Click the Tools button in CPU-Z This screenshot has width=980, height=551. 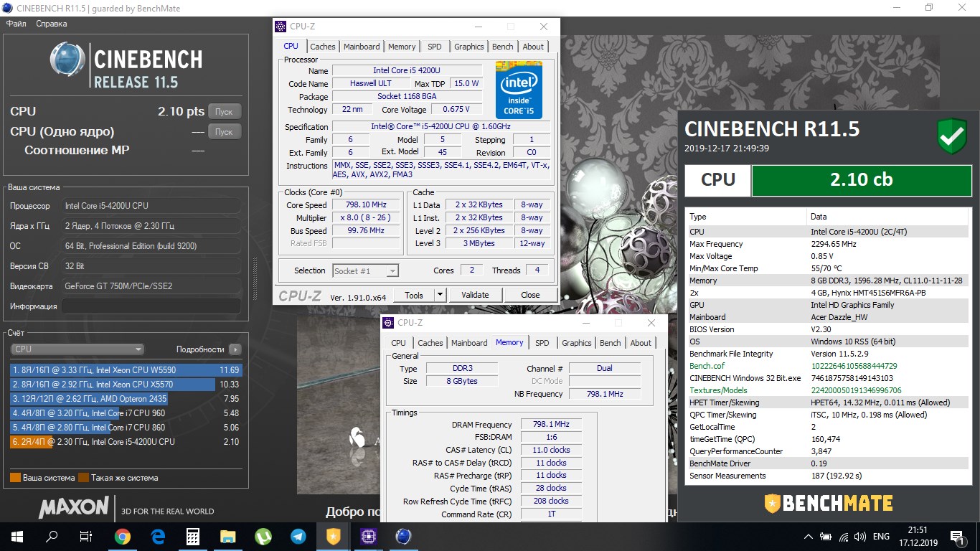[x=414, y=295]
